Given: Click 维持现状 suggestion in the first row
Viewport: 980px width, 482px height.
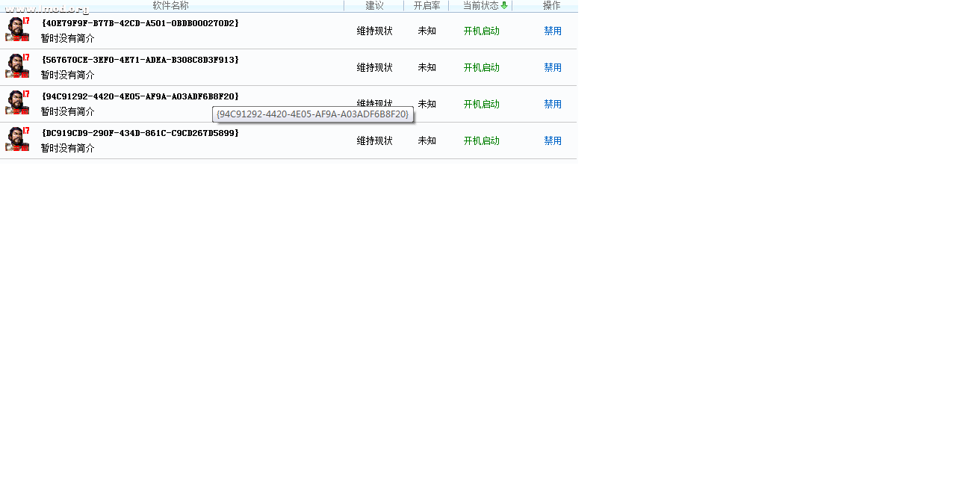Looking at the screenshot, I should coord(374,31).
